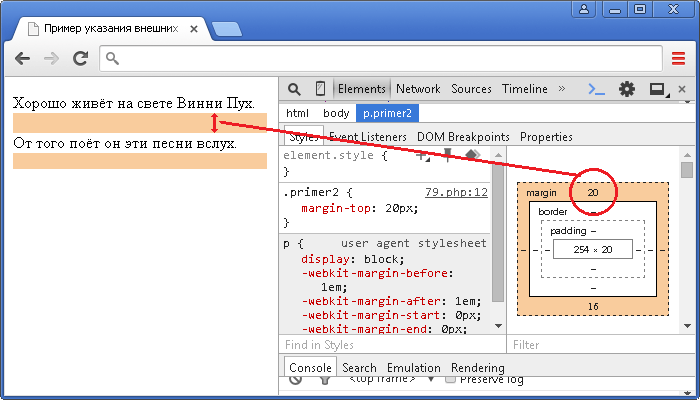Select the Emulation drawer tab
This screenshot has width=700, height=400.
click(x=414, y=367)
